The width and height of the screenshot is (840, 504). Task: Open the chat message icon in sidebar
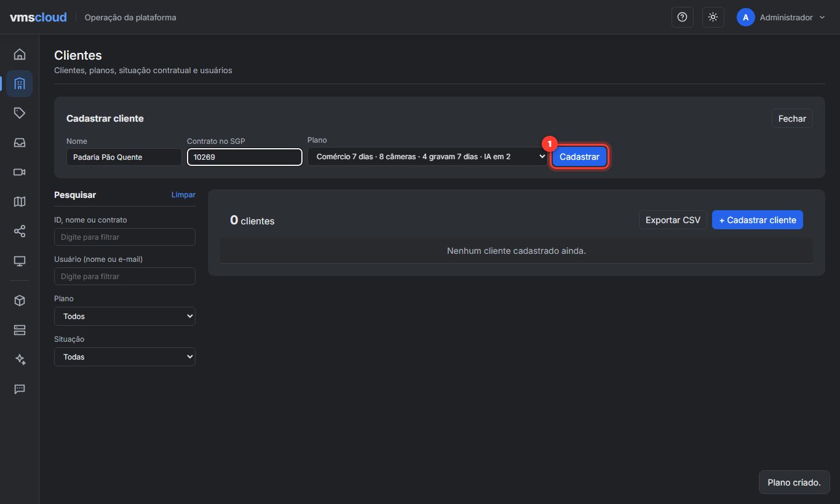point(20,389)
